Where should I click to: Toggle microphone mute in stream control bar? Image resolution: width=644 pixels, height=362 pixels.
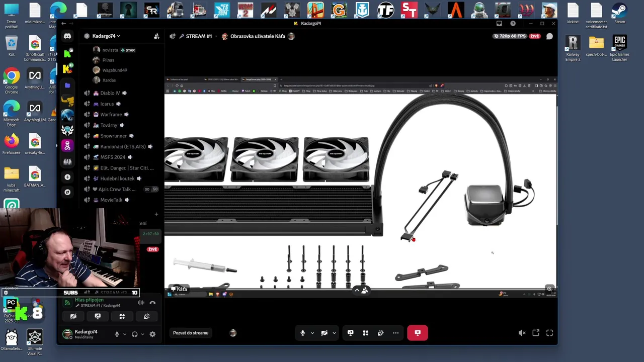[302, 333]
